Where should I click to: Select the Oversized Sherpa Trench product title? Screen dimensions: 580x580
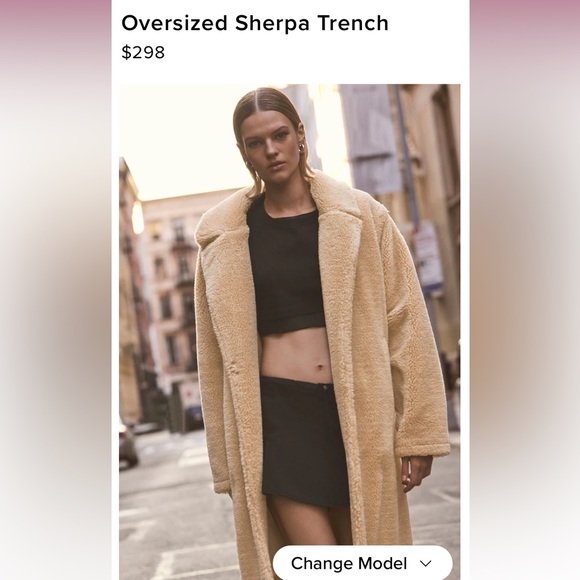click(255, 23)
